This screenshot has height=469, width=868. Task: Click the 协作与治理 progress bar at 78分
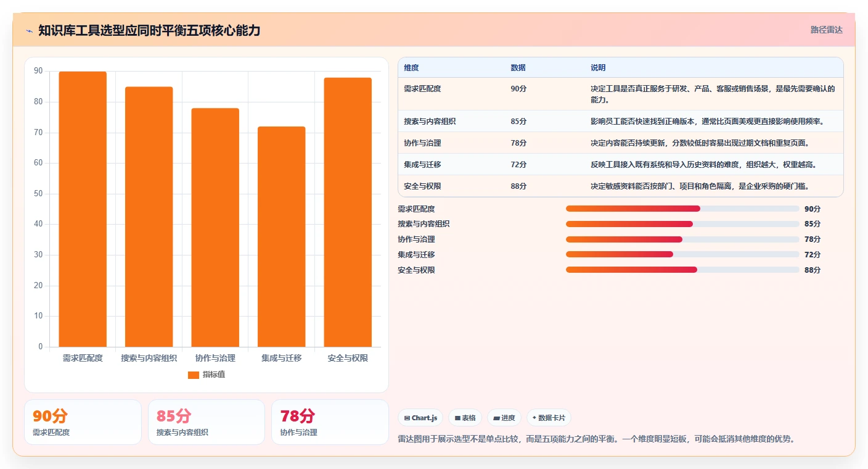(682, 239)
